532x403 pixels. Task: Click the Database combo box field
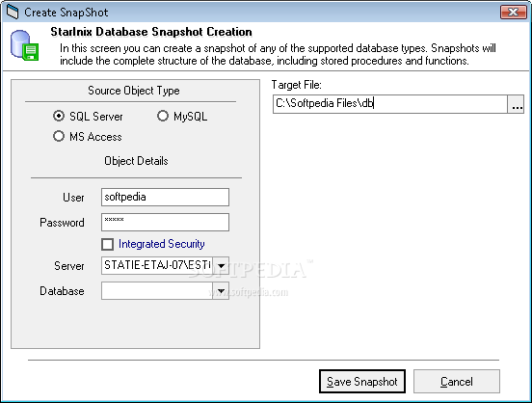[157, 290]
